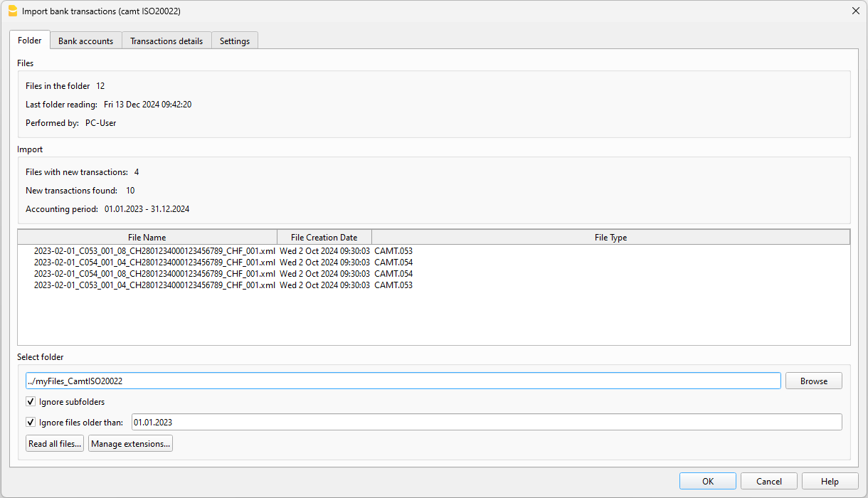Sort by File Creation Date column
Image resolution: width=868 pixels, height=498 pixels.
(324, 238)
